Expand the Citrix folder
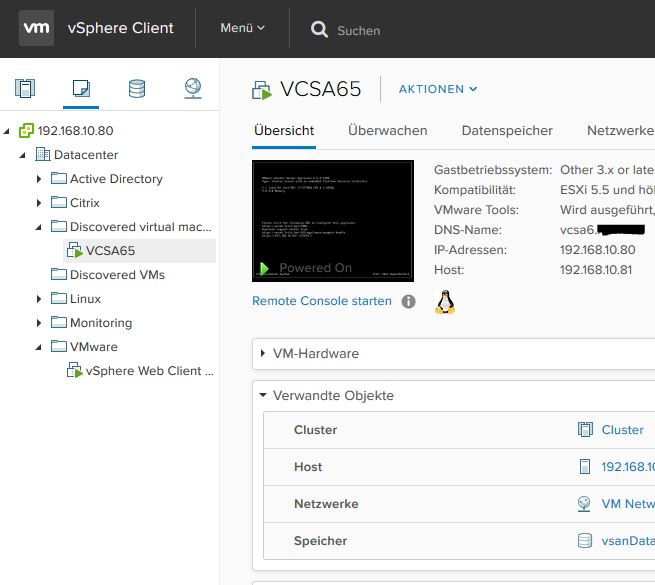Image resolution: width=655 pixels, height=585 pixels. pyautogui.click(x=39, y=203)
